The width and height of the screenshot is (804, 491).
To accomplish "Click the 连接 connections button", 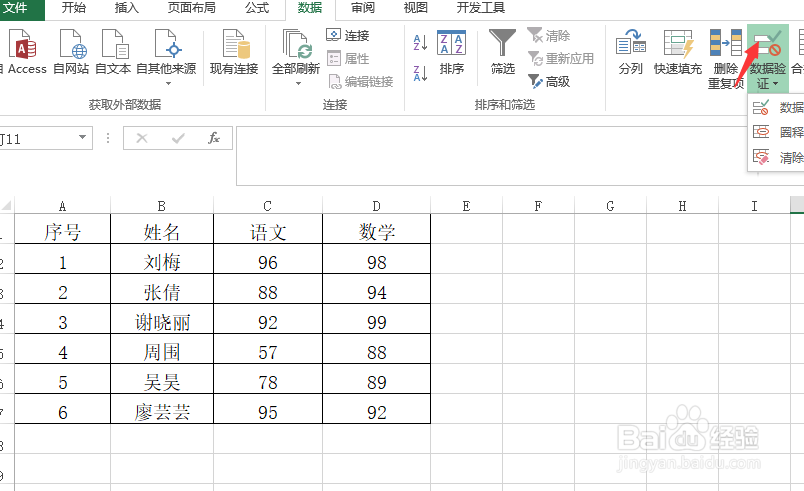I will point(348,35).
